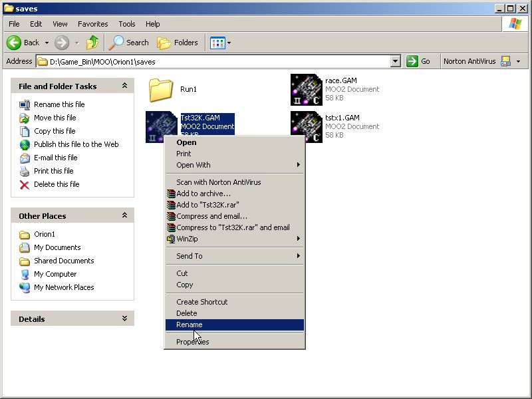Expand the Details panel
The height and width of the screenshot is (399, 532).
point(124,319)
